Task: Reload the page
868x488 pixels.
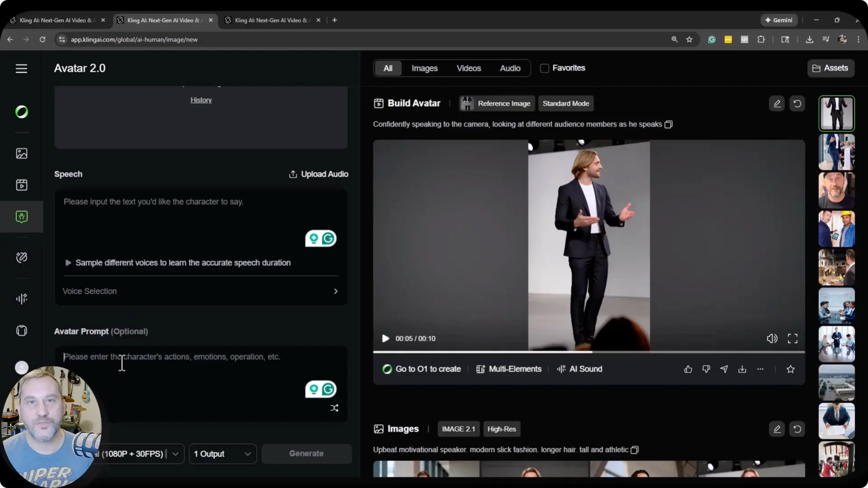Action: [42, 39]
